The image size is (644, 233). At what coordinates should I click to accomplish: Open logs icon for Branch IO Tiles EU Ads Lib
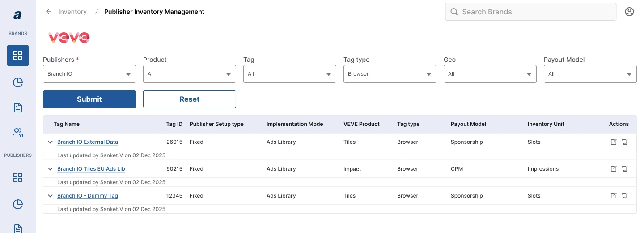[624, 169]
